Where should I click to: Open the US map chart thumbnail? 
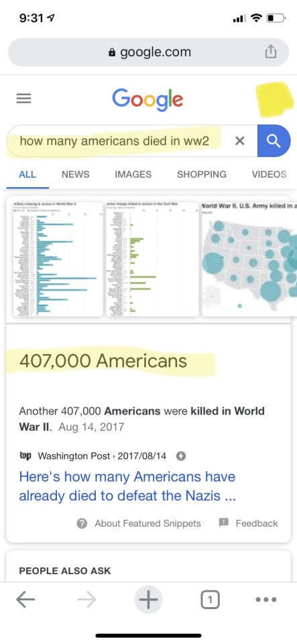[249, 259]
